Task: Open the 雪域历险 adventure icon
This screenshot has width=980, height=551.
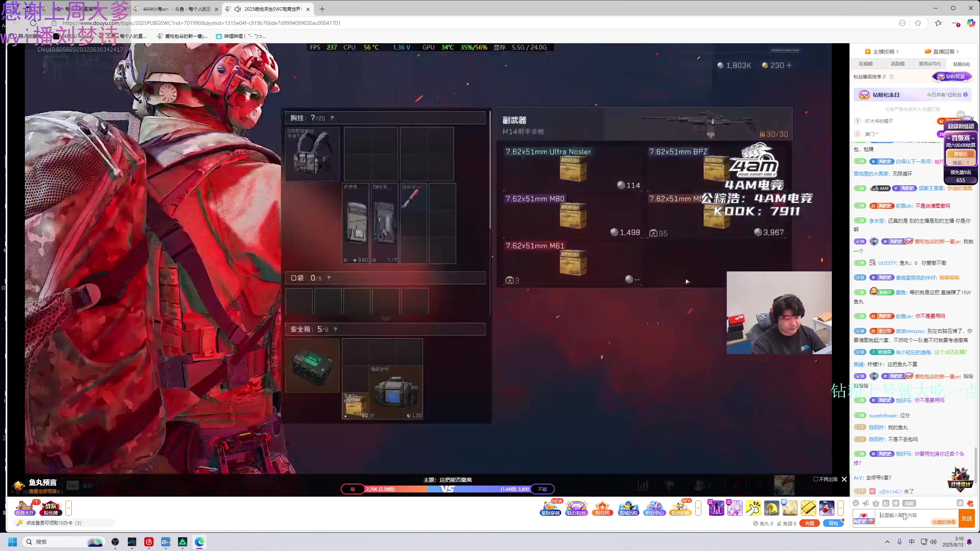Action: 628,508
